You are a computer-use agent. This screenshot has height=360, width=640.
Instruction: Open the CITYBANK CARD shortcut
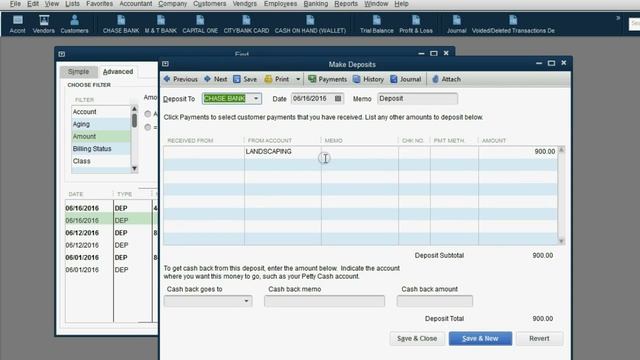point(246,24)
